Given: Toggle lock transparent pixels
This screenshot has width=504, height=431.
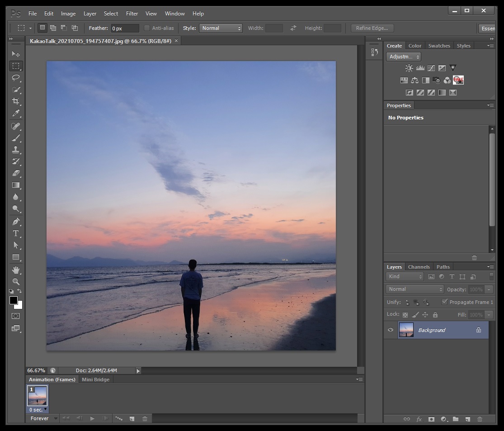Looking at the screenshot, I should point(405,315).
